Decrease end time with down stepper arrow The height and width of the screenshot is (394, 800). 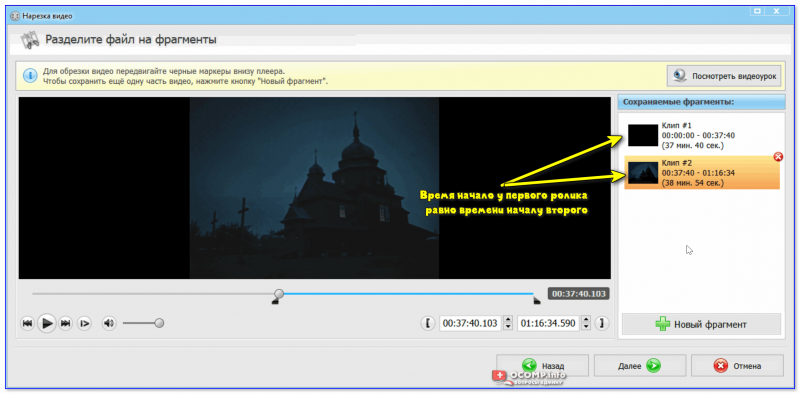point(586,327)
